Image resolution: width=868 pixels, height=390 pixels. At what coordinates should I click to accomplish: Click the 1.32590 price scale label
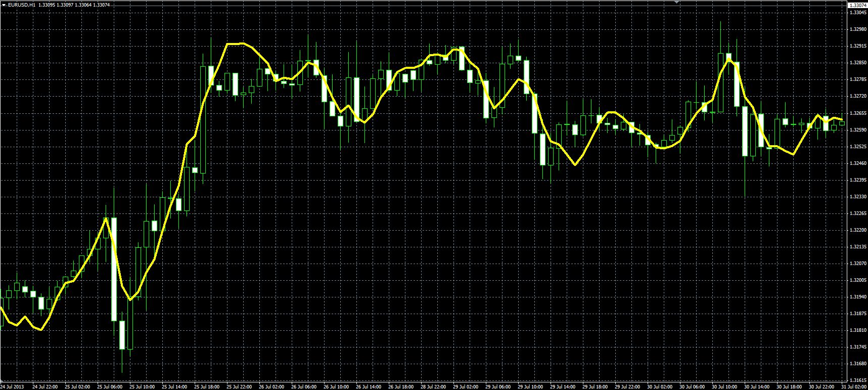[x=857, y=130]
